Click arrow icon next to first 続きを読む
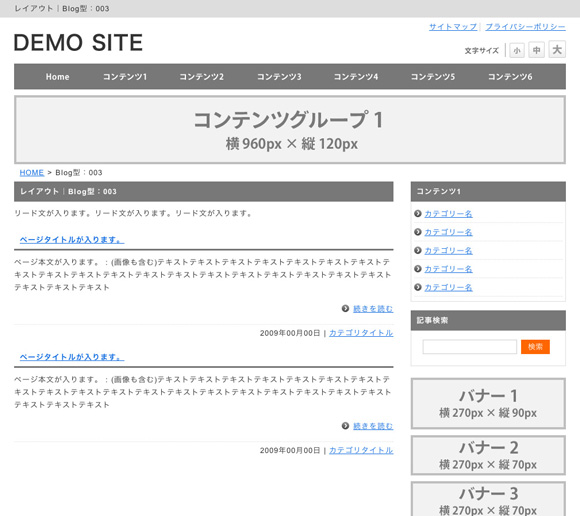Image resolution: width=580 pixels, height=516 pixels. click(345, 308)
